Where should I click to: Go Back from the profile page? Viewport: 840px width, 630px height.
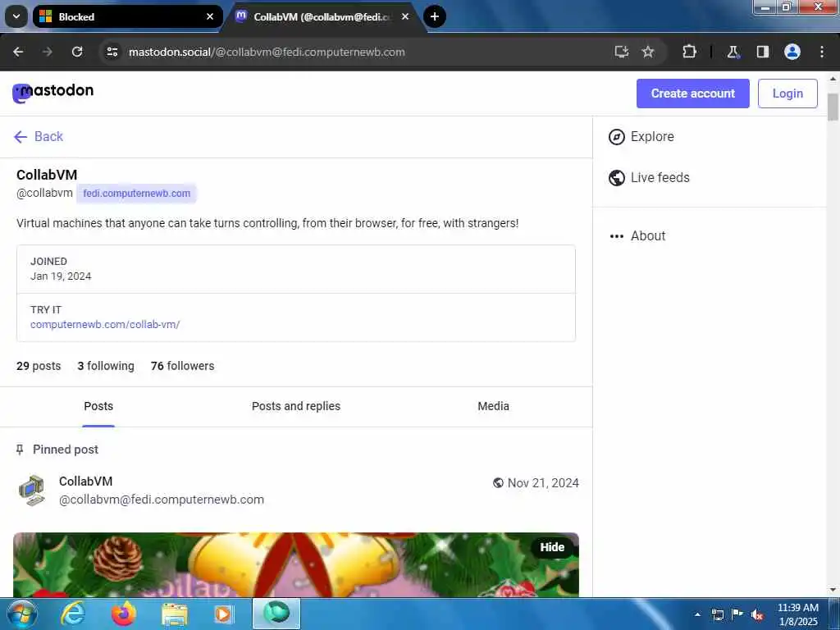pos(39,137)
